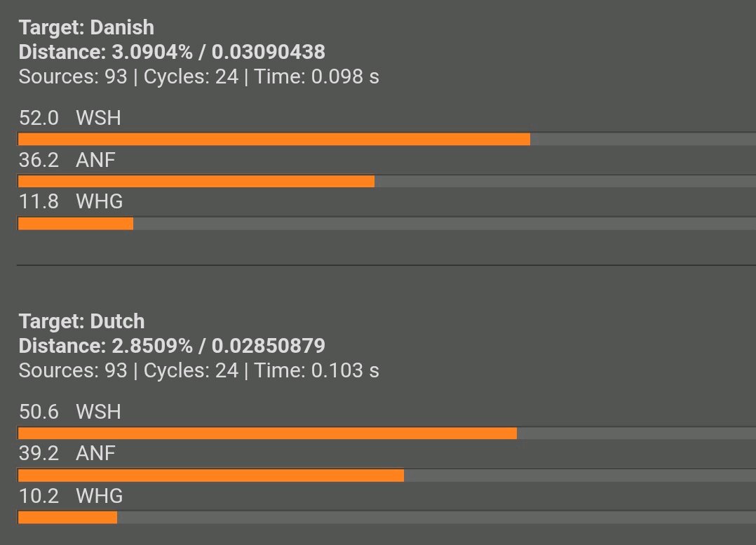This screenshot has height=545, width=756.
Task: Click the Dutch ANF orange progress bar
Action: (210, 476)
